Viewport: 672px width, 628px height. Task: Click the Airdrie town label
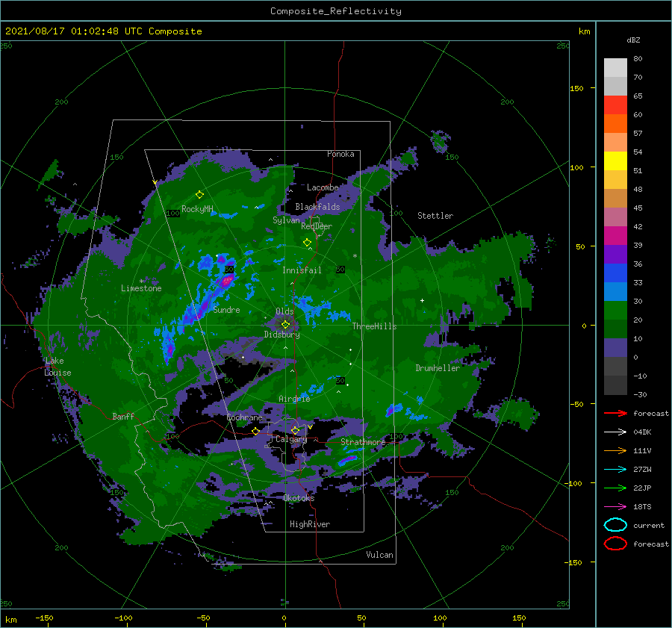[x=294, y=399]
